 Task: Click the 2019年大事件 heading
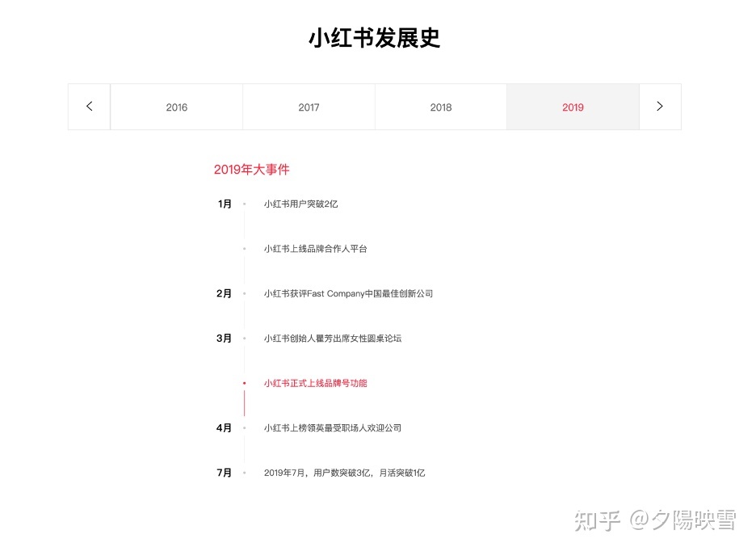tap(252, 169)
